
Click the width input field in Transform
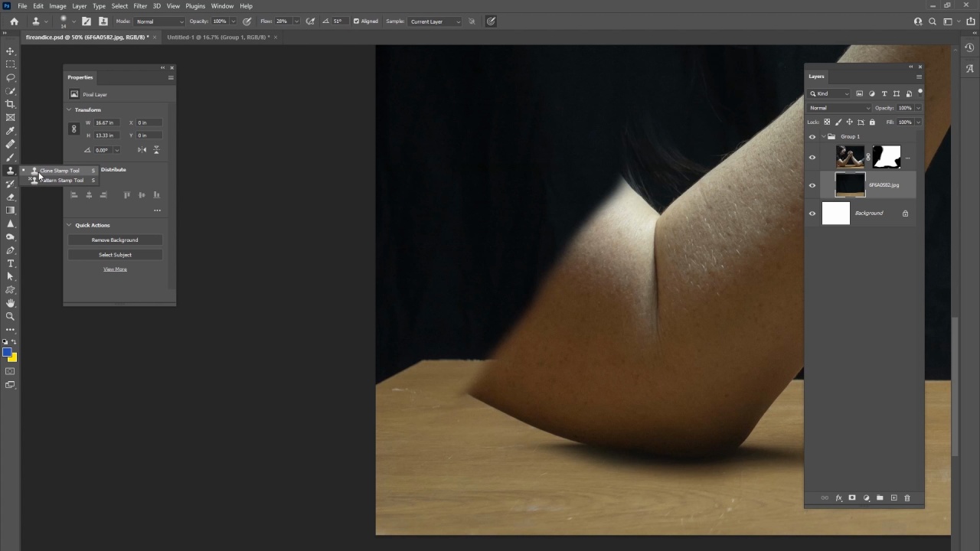click(105, 122)
